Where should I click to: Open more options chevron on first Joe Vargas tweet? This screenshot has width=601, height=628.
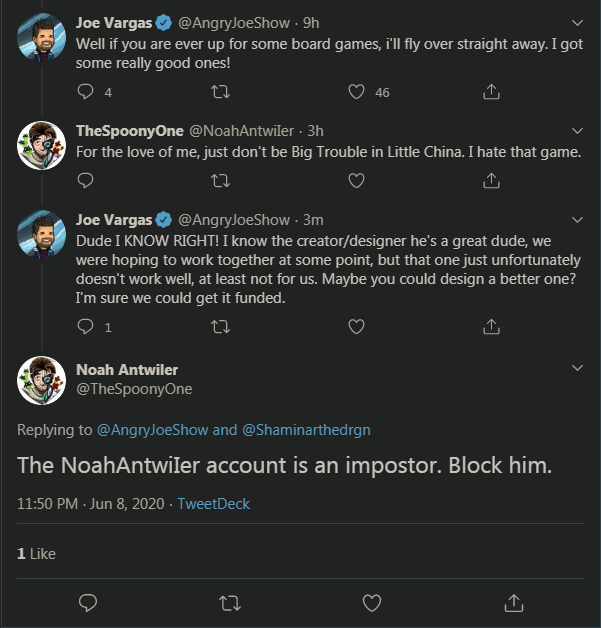coord(576,21)
